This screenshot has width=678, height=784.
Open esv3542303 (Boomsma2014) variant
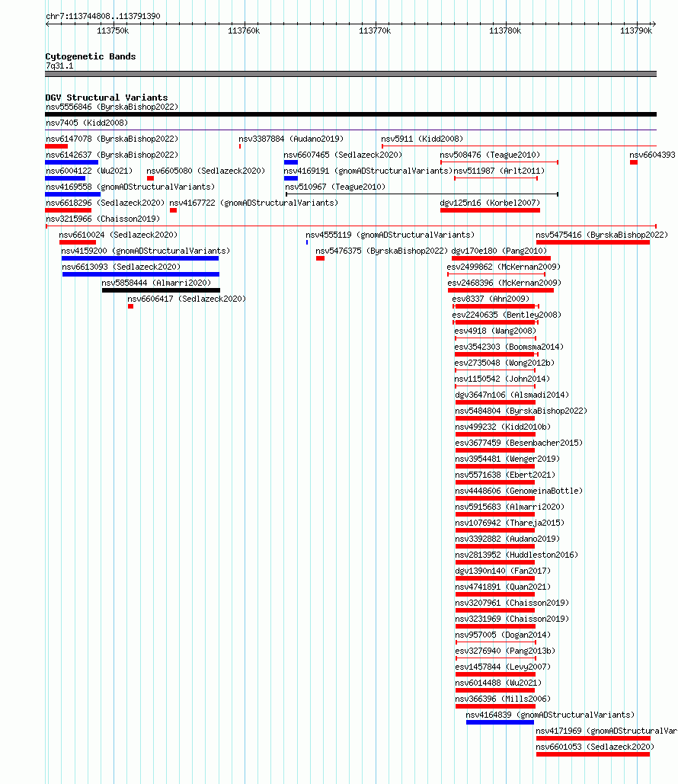509,347
